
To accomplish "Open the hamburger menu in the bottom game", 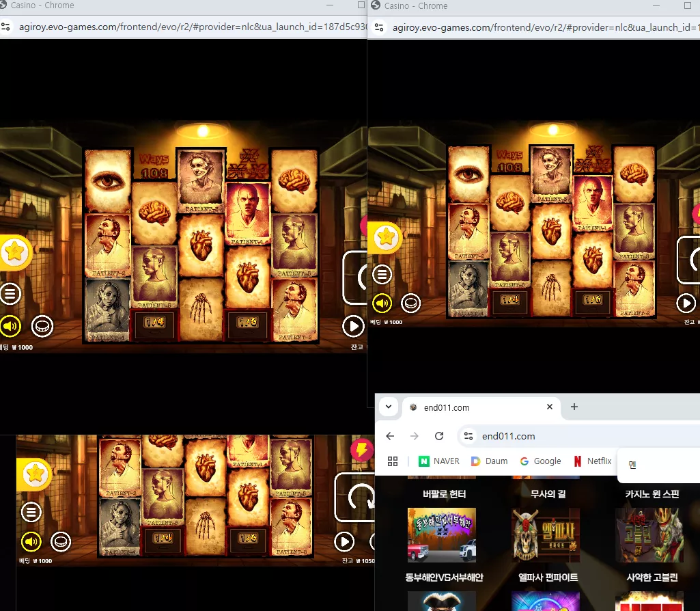I will pos(31,512).
